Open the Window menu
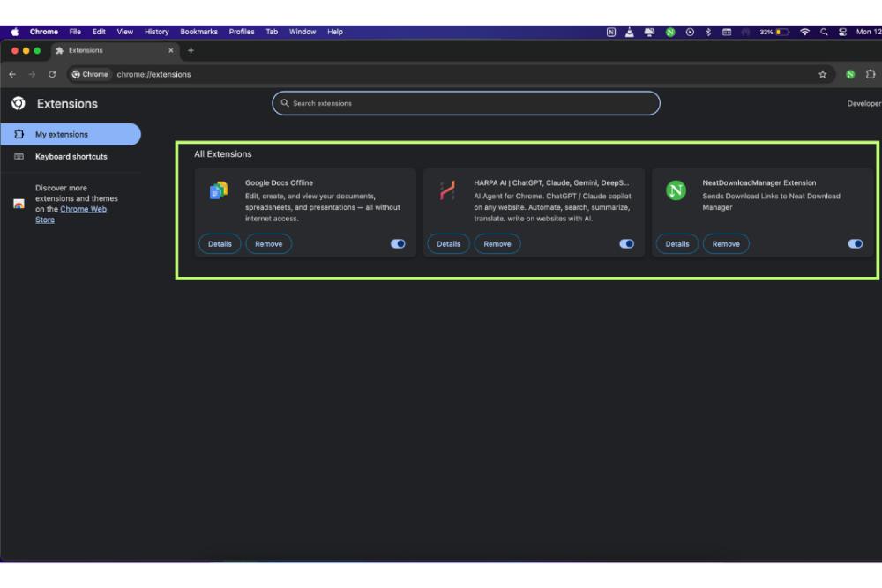 coord(302,32)
